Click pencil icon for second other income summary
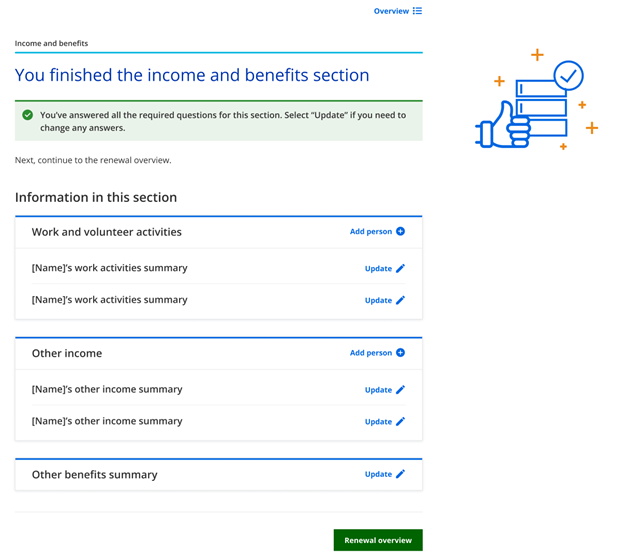 coord(401,422)
